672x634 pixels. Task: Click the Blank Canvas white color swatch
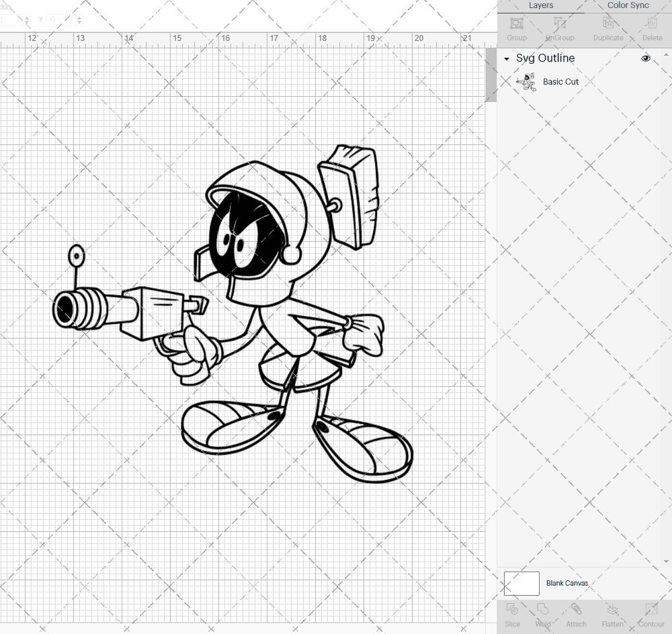(x=521, y=583)
